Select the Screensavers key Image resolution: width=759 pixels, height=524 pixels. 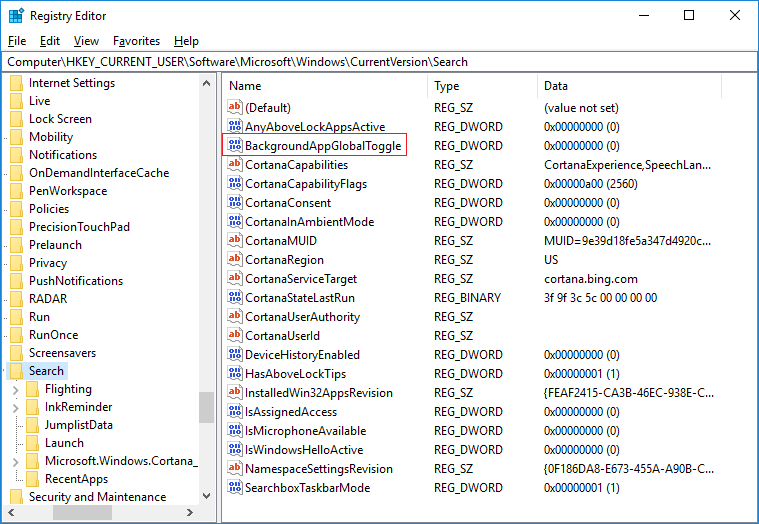point(62,353)
